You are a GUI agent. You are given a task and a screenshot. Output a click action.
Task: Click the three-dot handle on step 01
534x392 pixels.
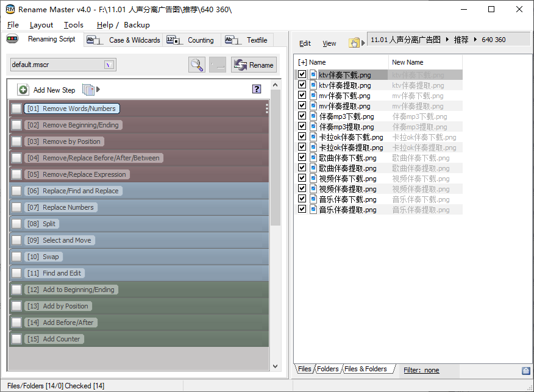pyautogui.click(x=266, y=109)
